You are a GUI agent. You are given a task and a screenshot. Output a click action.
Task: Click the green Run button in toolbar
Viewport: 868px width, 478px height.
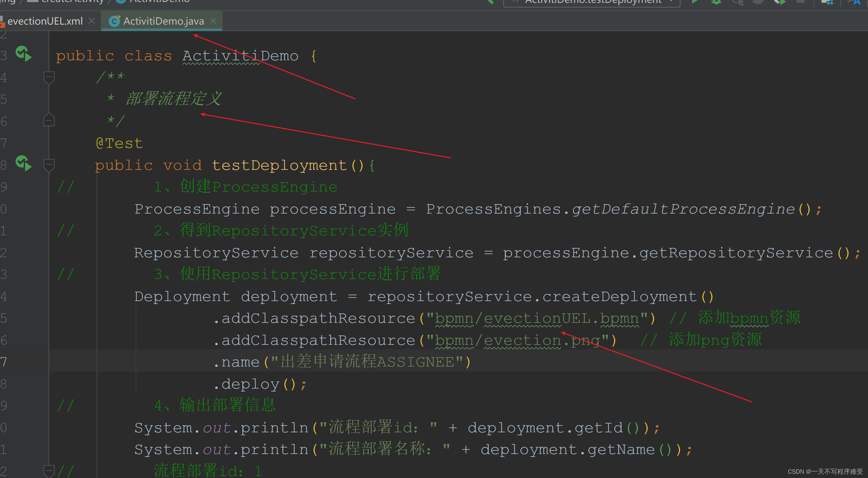(695, 2)
